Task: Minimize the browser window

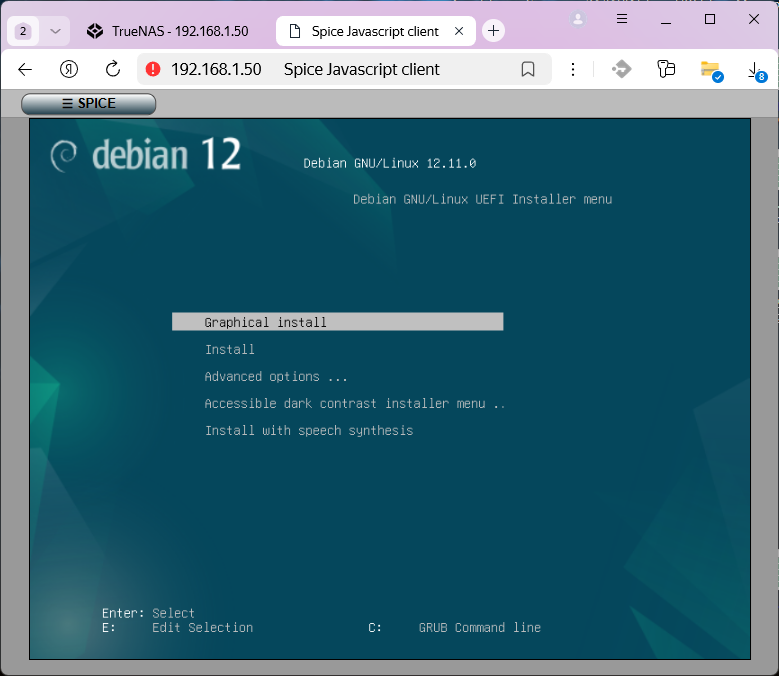Action: point(666,19)
